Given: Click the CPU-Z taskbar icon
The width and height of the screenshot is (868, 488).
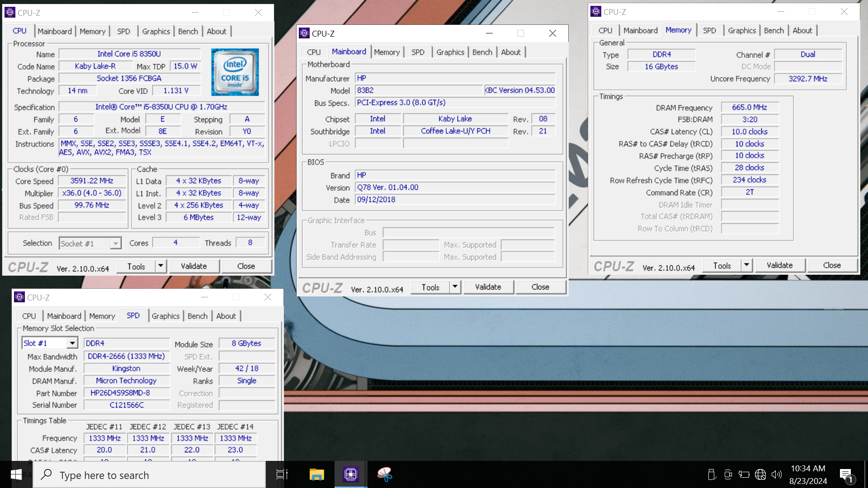Looking at the screenshot, I should [x=350, y=474].
